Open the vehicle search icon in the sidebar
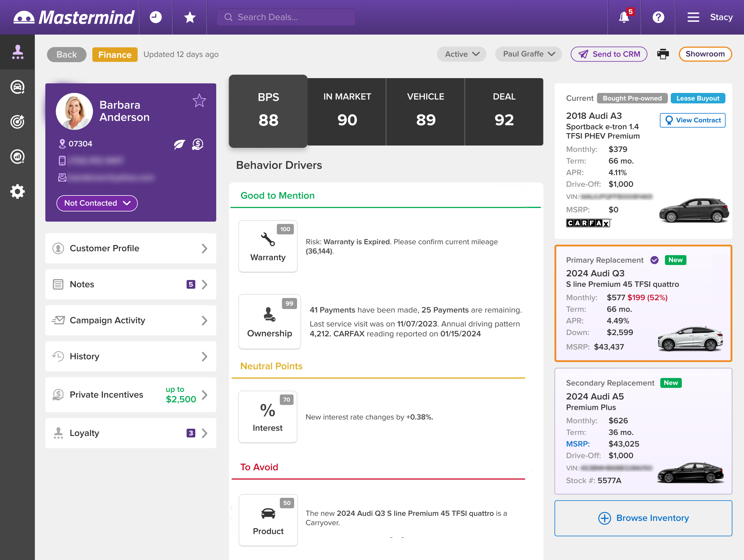 17,87
